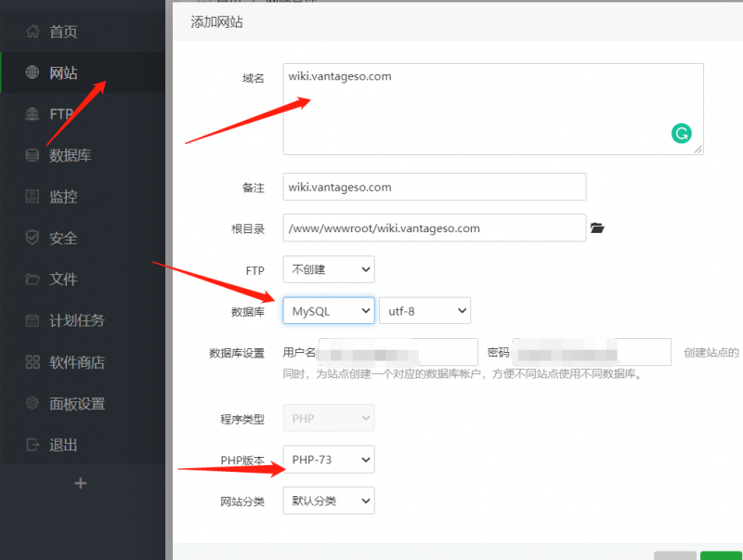Click the green Grammarly icon in domain box
Screen dimensions: 743x560
683,134
